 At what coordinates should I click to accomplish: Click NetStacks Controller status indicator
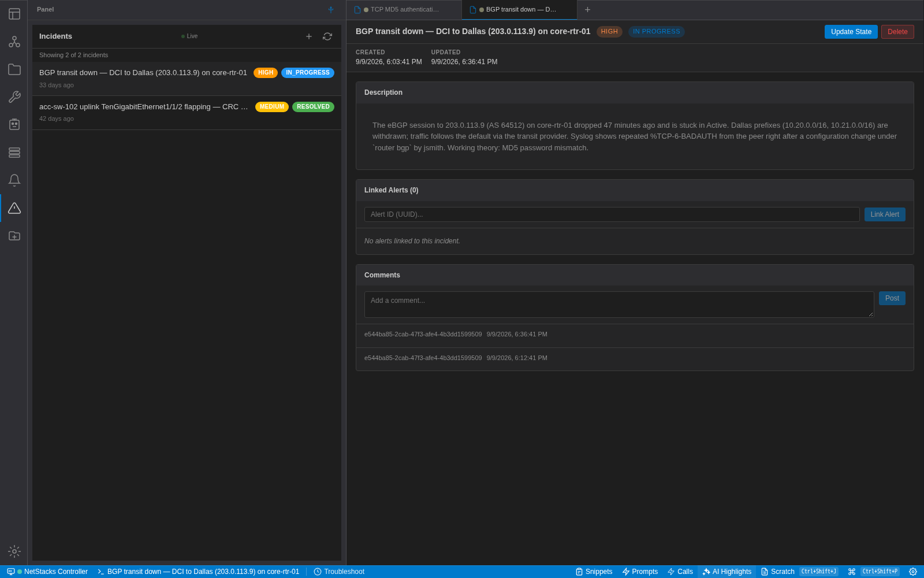47,572
